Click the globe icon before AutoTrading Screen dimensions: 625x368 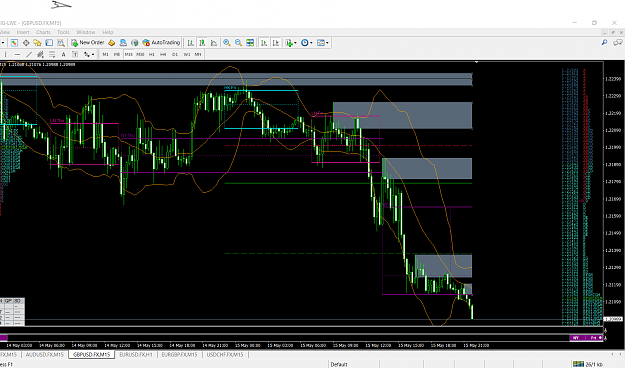(x=135, y=43)
